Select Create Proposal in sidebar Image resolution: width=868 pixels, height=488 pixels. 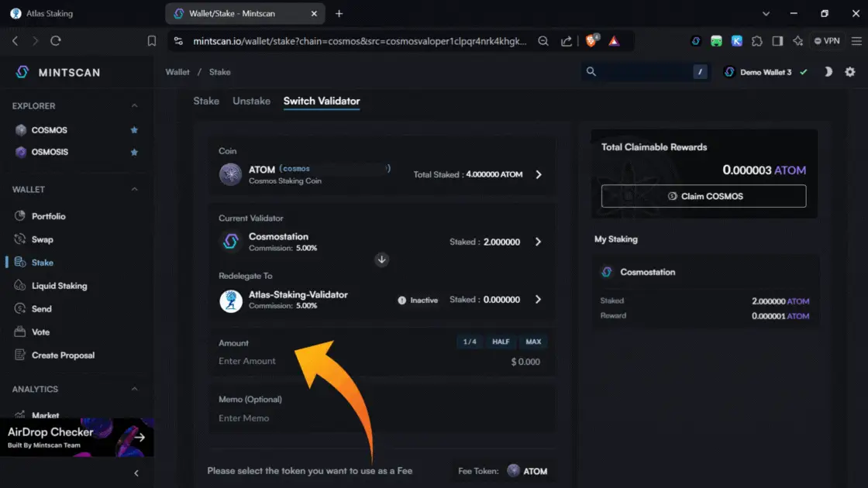tap(63, 356)
